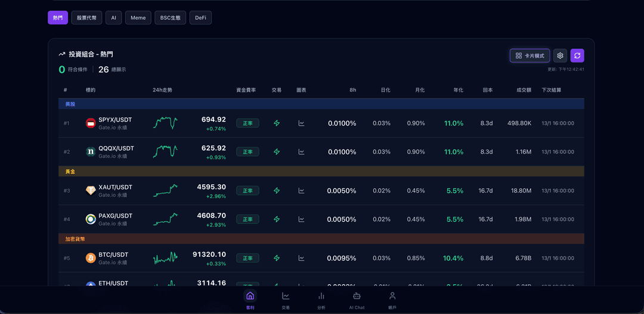
Task: Open the settings gear icon
Action: pyautogui.click(x=560, y=55)
